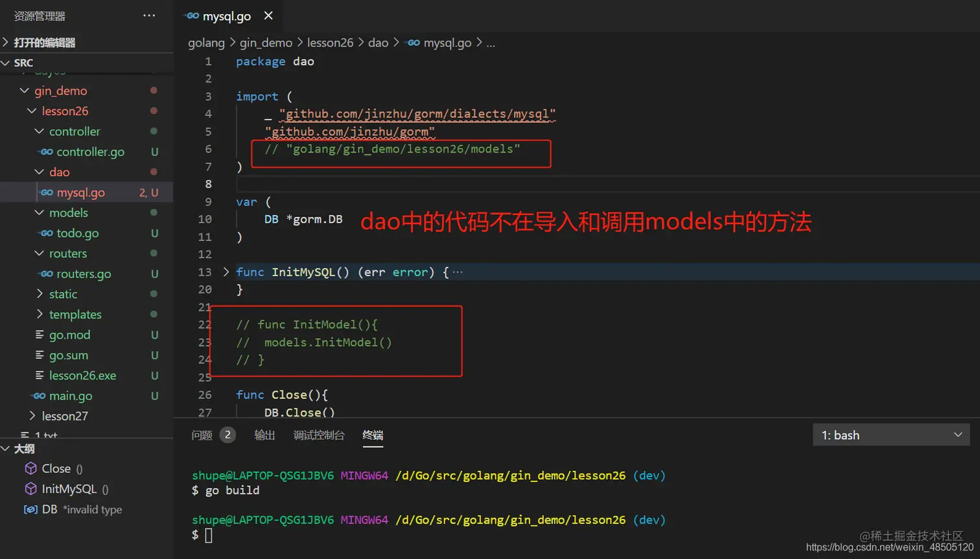Image resolution: width=980 pixels, height=559 pixels.
Task: Click method icon of Close() in outline
Action: (x=30, y=468)
